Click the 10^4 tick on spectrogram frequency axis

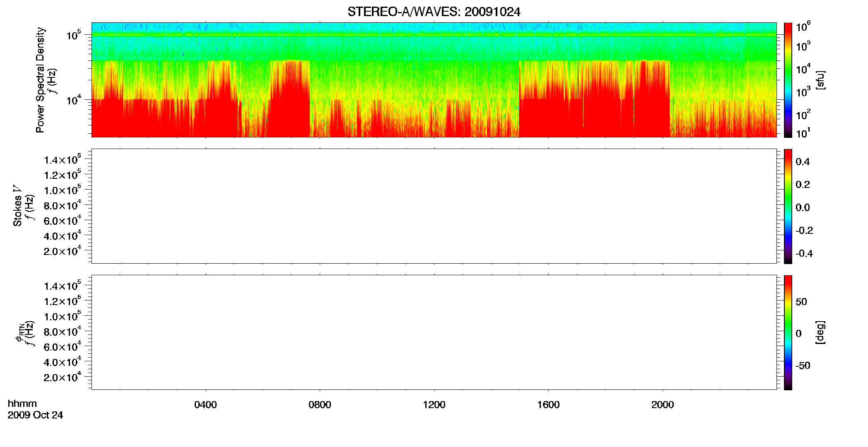73,100
